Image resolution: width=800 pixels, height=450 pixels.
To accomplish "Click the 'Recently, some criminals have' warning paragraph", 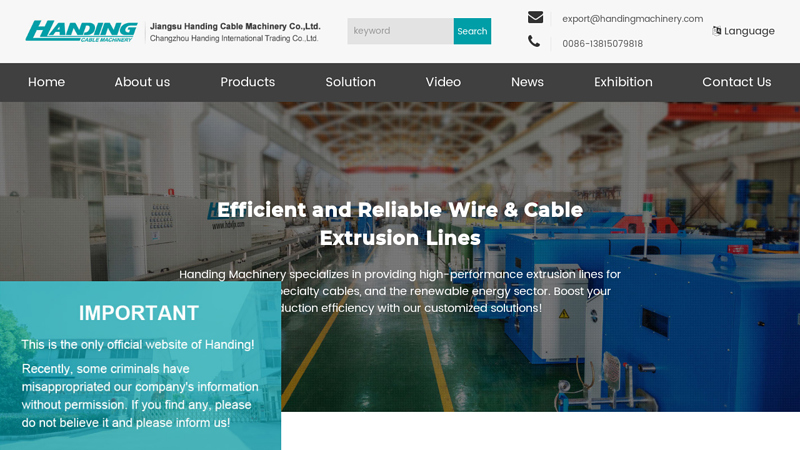I will tap(140, 396).
